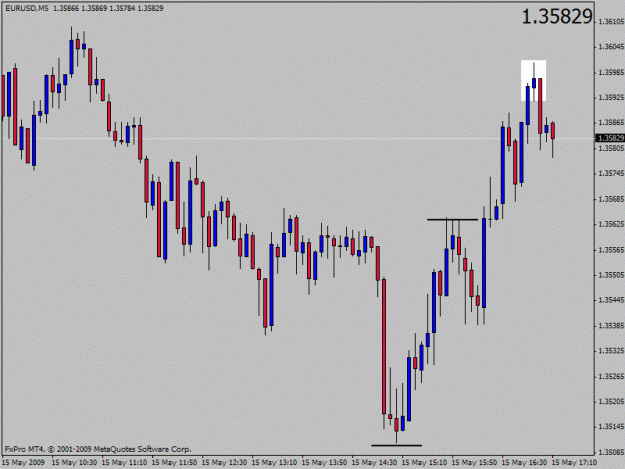This screenshot has width=625, height=469.
Task: Click the 15 May 12:30 time label
Action: click(224, 463)
